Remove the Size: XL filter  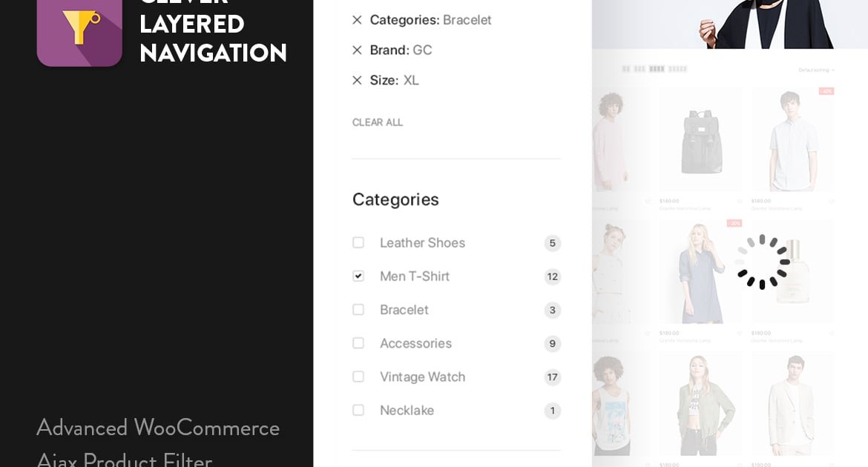tap(357, 80)
